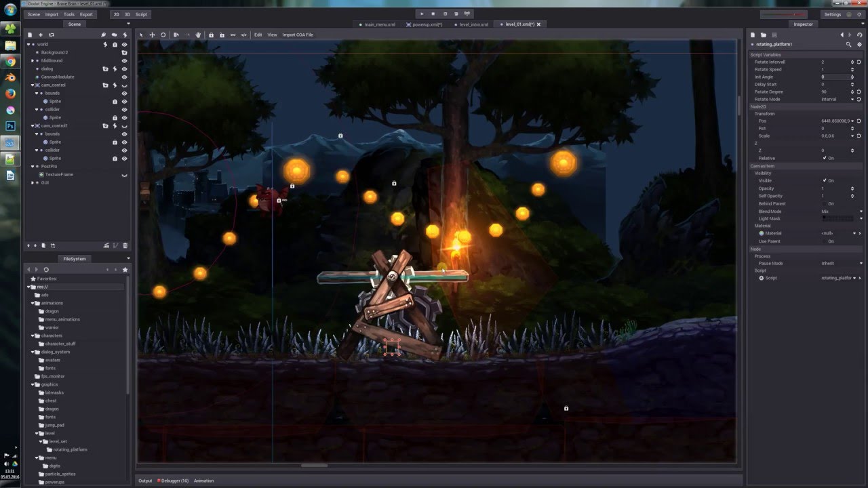Enable the Behind Parent checkbox
Screen dimensions: 868x488
tap(825, 203)
